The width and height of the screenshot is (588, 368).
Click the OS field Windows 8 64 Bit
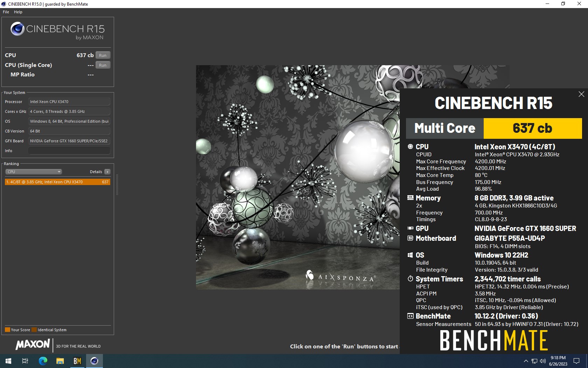coord(69,121)
